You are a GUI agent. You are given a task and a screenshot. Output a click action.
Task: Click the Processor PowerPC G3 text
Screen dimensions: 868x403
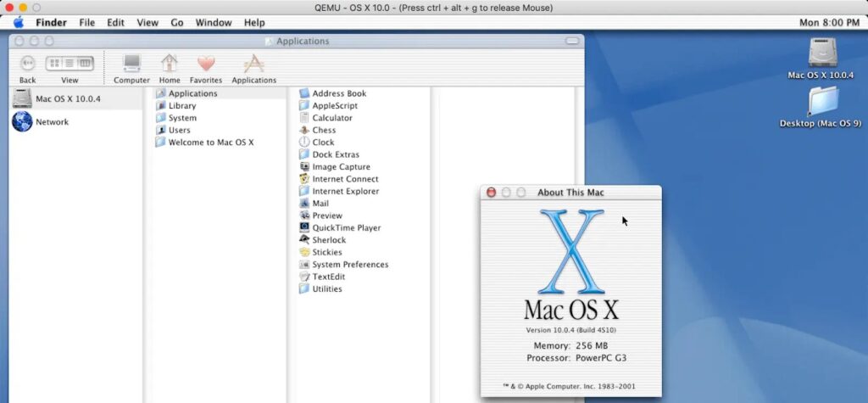pos(576,357)
